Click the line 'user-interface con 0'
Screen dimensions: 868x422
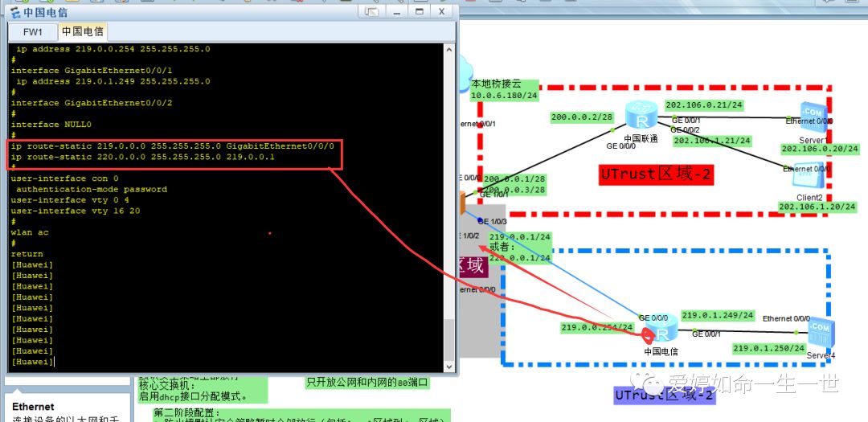coord(64,178)
